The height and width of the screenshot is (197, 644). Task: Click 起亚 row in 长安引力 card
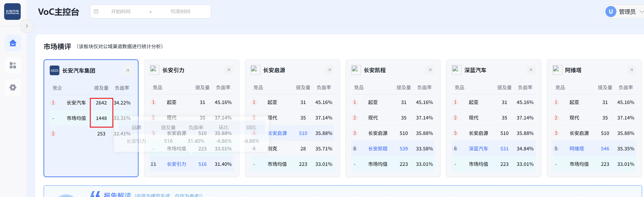coord(191,102)
